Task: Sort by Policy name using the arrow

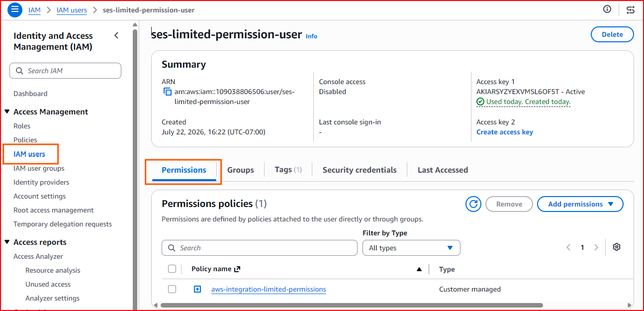Action: (419, 269)
